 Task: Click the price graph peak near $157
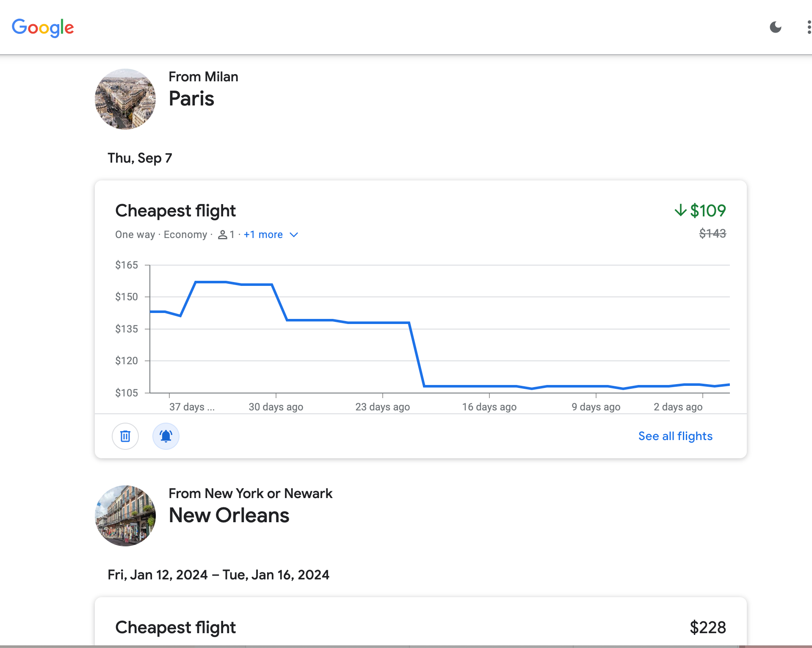211,282
